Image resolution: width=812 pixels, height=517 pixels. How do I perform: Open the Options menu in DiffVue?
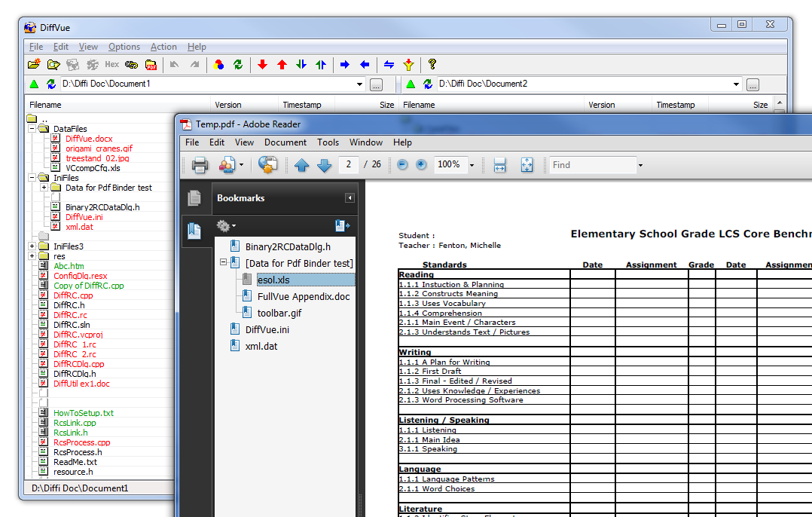point(124,47)
